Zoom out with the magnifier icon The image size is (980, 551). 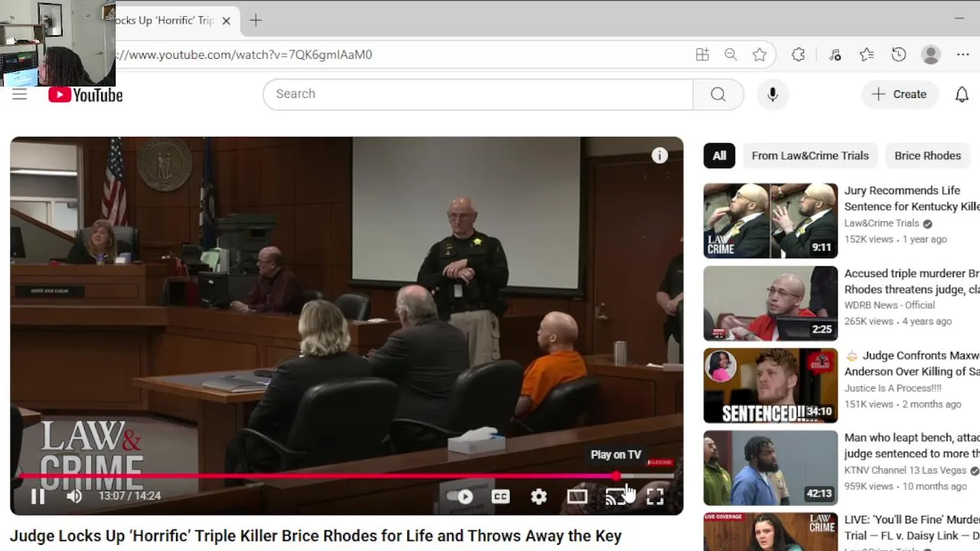point(730,54)
